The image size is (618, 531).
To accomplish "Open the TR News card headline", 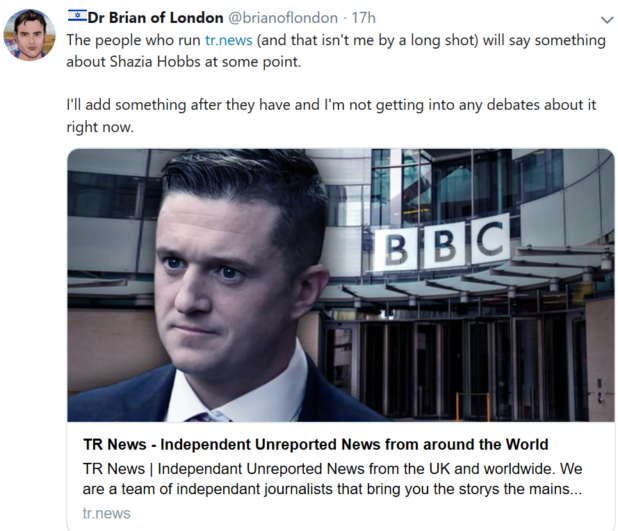I will (x=315, y=444).
